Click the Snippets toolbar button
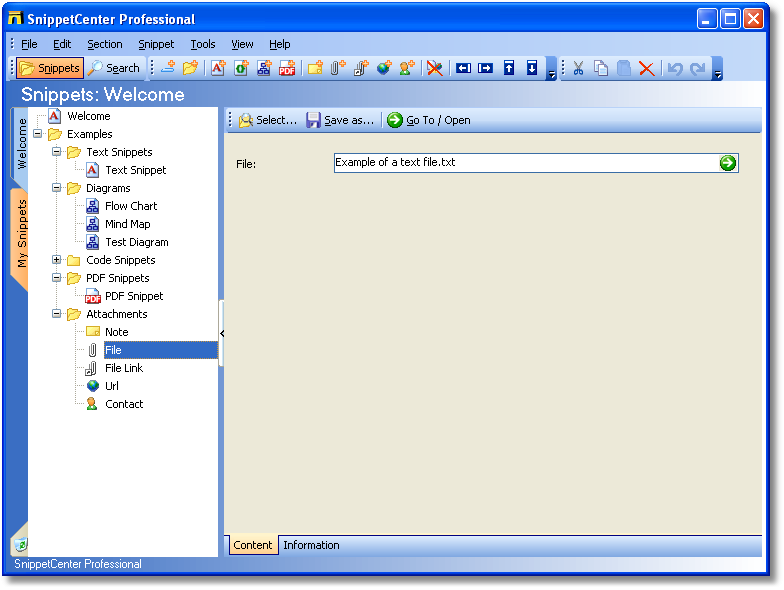784x590 pixels. tap(50, 68)
